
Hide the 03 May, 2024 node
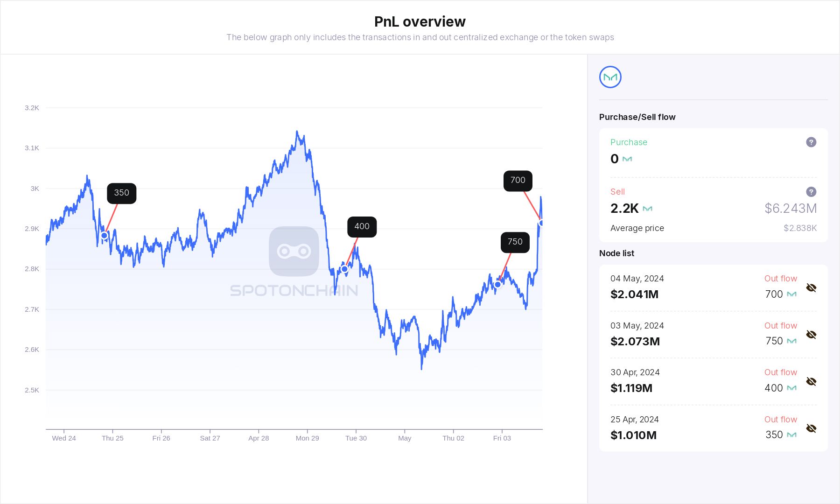811,335
